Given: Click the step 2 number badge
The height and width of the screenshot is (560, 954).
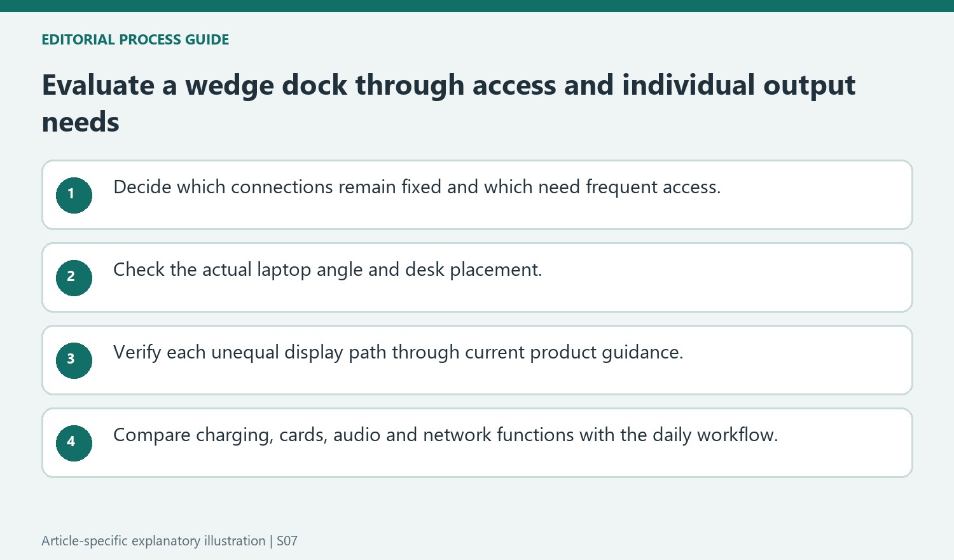Looking at the screenshot, I should 74,278.
